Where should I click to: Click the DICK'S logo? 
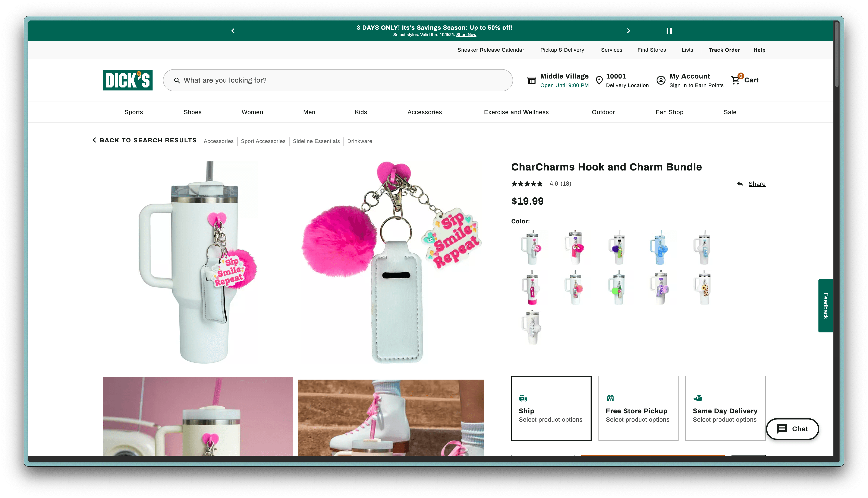pyautogui.click(x=127, y=80)
